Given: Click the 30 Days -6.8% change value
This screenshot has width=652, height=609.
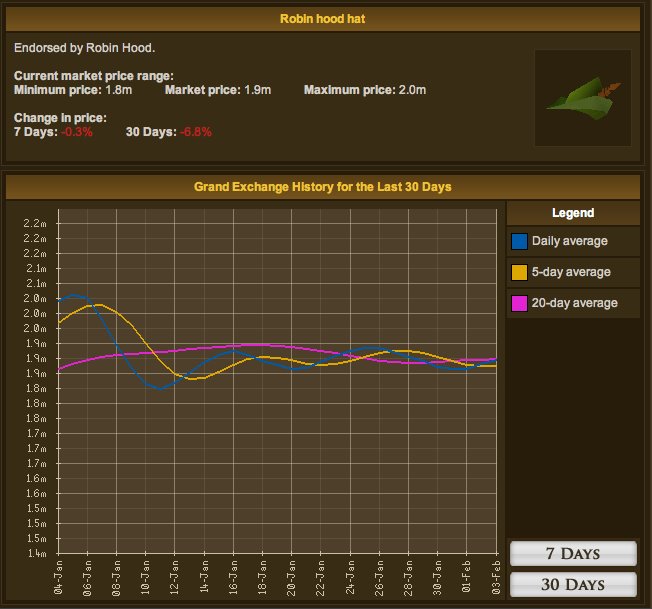Looking at the screenshot, I should pyautogui.click(x=196, y=132).
